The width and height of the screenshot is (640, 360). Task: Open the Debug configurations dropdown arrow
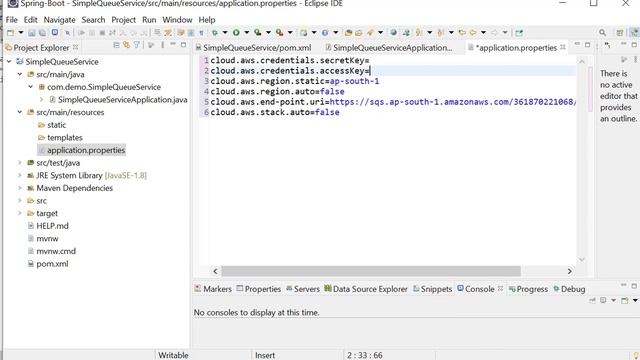224,33
